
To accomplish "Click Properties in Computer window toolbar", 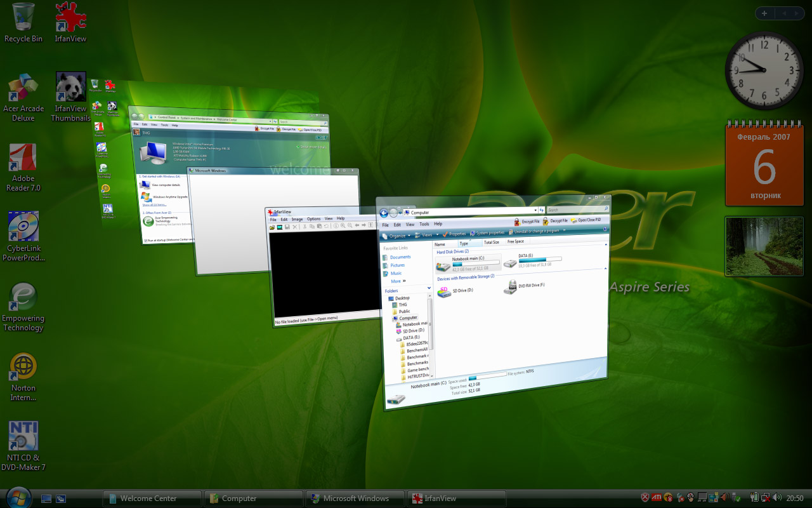I will click(x=455, y=234).
